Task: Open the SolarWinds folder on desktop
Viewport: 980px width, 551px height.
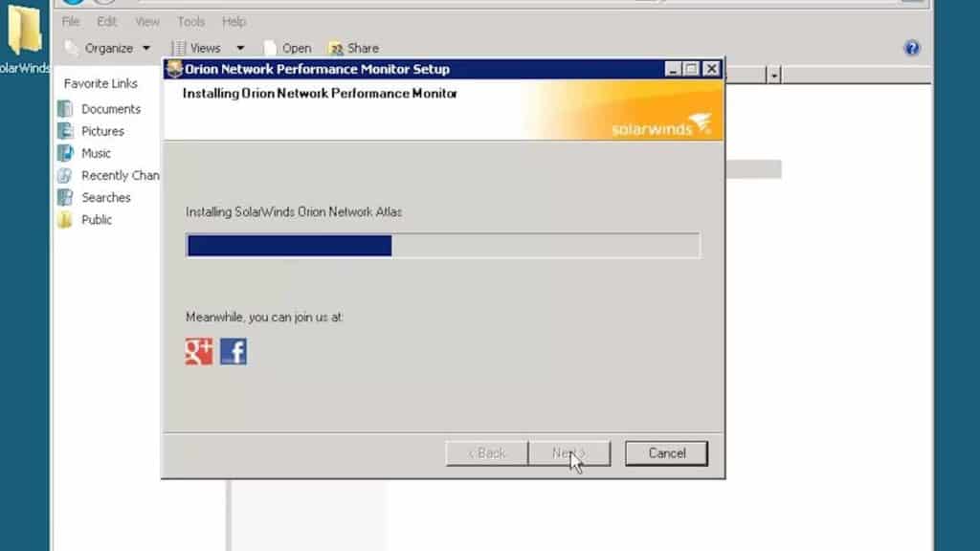Action: click(x=24, y=38)
